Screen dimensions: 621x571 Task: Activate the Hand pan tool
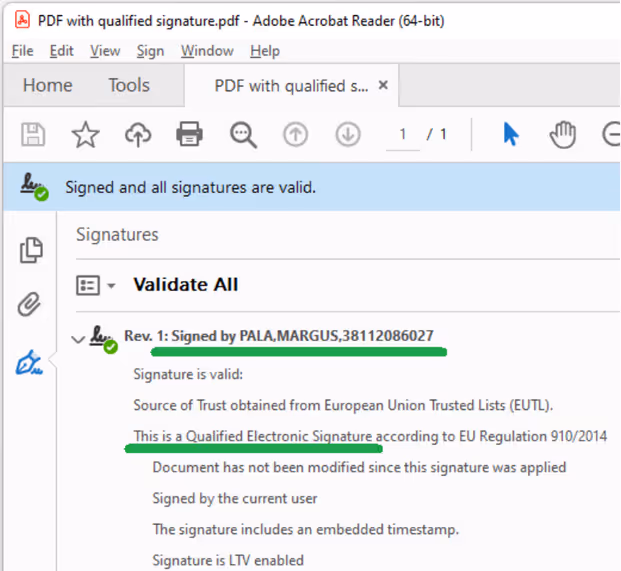563,135
